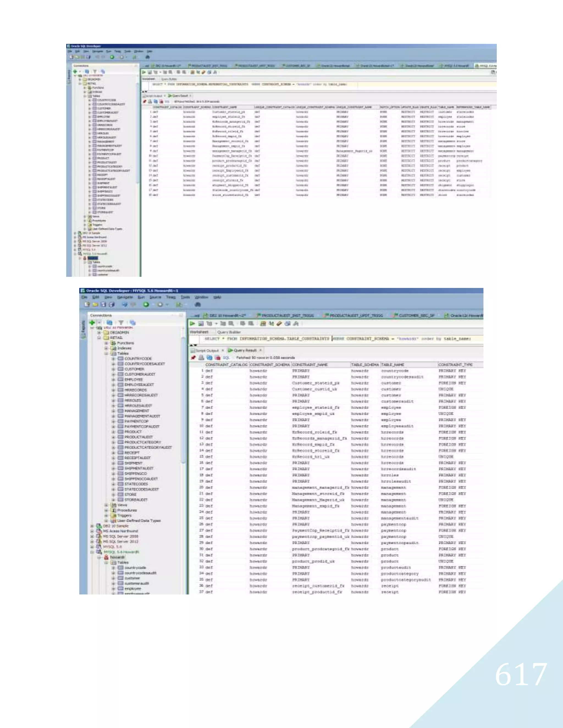Switch to Script Output tab in lower window
The image size is (563, 728).
(207, 351)
